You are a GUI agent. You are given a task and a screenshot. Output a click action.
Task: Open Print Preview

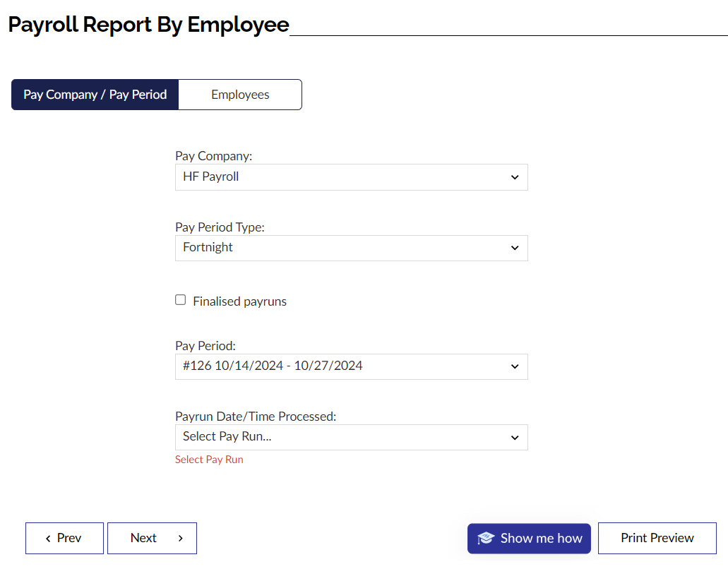(657, 538)
